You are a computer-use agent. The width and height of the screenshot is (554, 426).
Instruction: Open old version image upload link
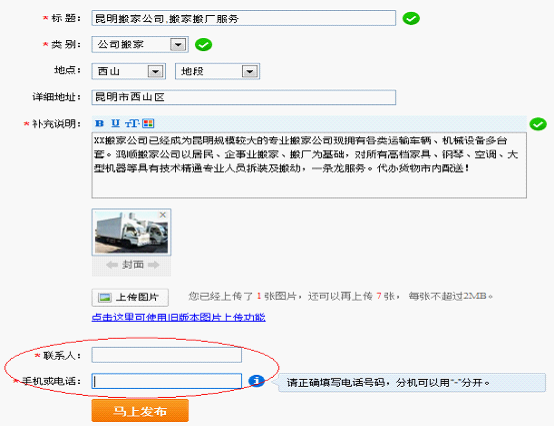(x=178, y=317)
